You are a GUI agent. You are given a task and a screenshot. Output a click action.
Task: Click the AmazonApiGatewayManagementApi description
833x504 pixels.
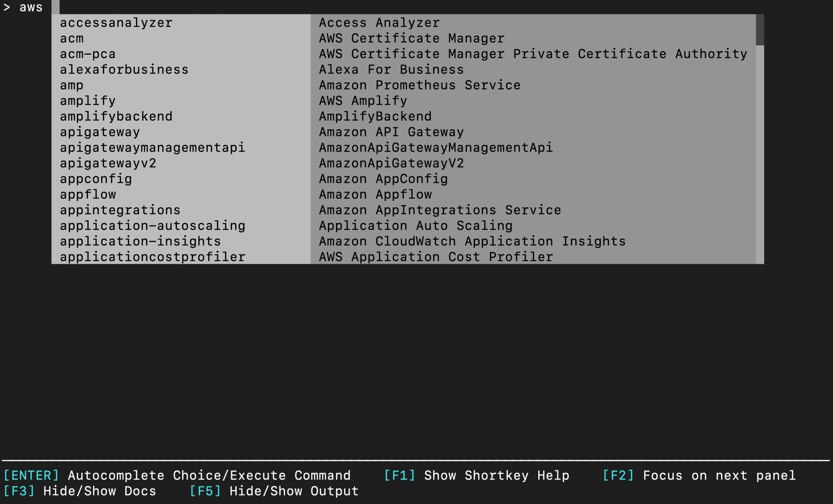(436, 147)
